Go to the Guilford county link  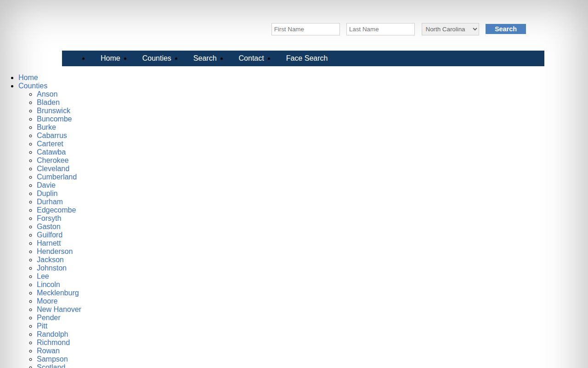click(50, 235)
